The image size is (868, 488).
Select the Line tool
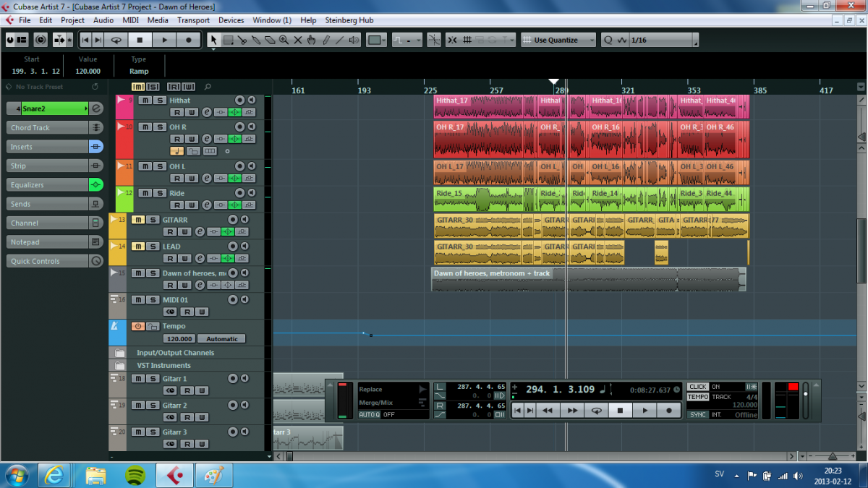pos(339,40)
